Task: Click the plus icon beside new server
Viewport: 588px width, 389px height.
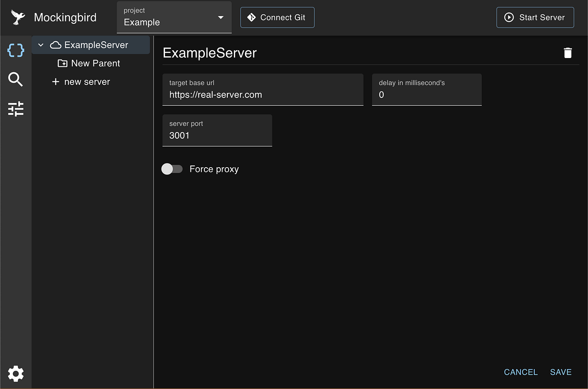Action: [x=56, y=81]
